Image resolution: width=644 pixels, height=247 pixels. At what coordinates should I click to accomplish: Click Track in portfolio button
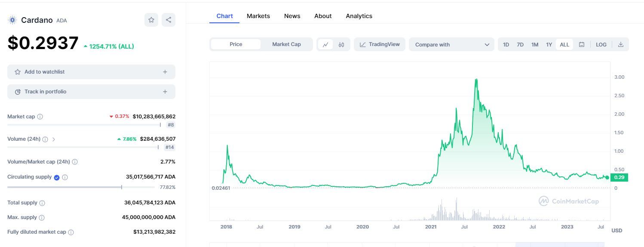coord(91,92)
